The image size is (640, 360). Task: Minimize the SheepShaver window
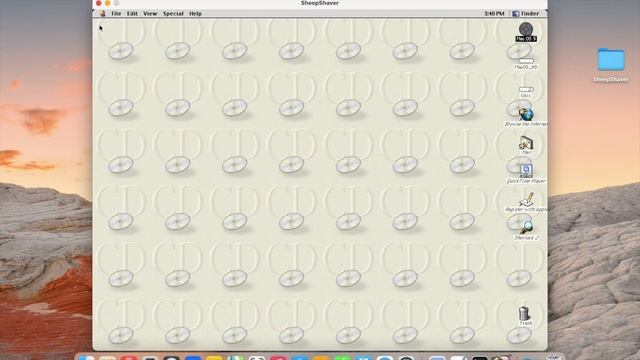click(108, 3)
